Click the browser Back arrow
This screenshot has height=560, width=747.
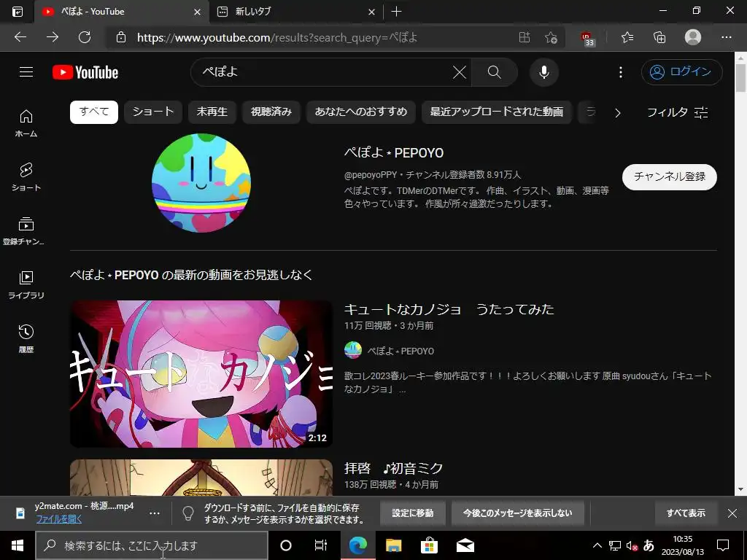point(20,37)
